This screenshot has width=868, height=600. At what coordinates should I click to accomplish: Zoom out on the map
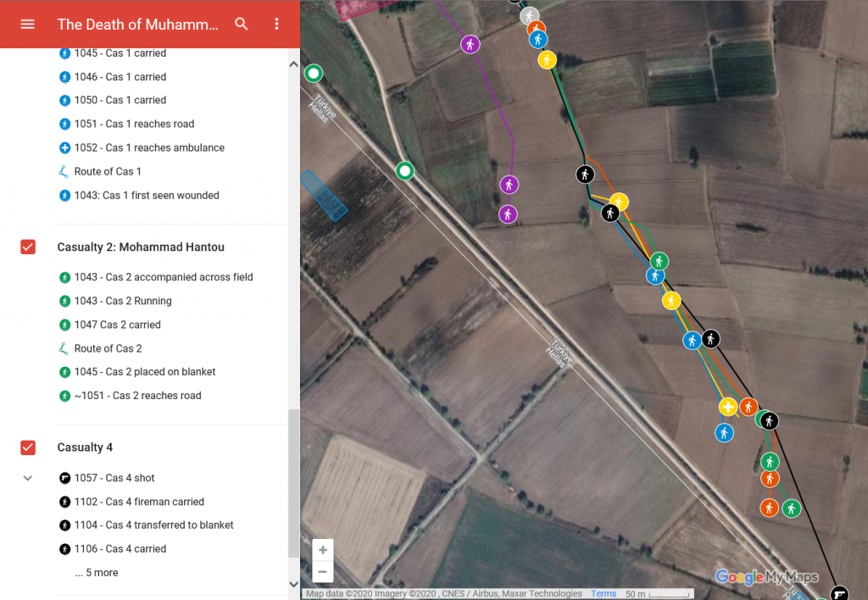(323, 572)
